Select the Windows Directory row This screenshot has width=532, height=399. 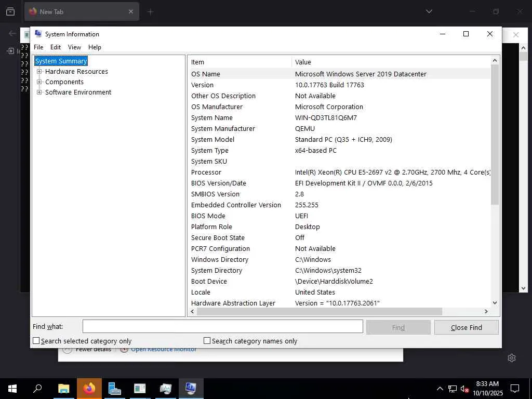click(x=339, y=260)
